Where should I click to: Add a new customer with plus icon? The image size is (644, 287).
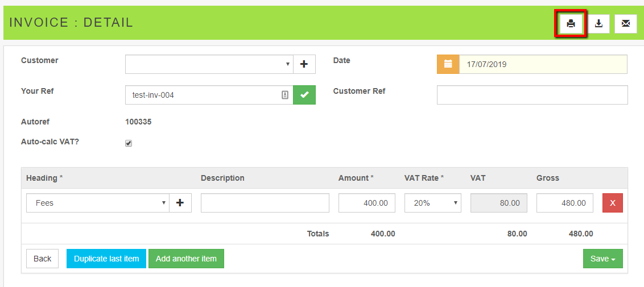coord(304,64)
